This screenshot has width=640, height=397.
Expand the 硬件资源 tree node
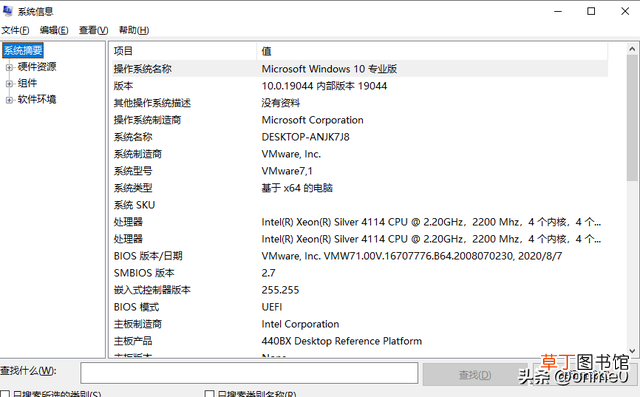click(9, 67)
